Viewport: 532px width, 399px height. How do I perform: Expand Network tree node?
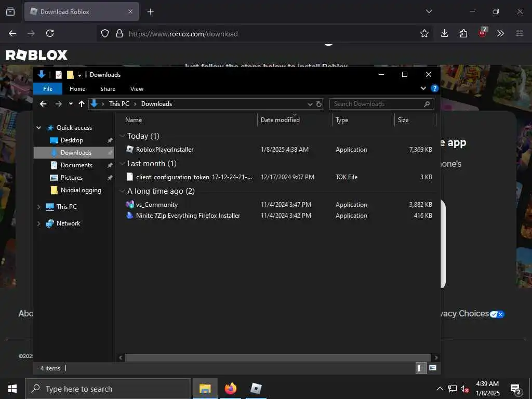click(x=38, y=223)
